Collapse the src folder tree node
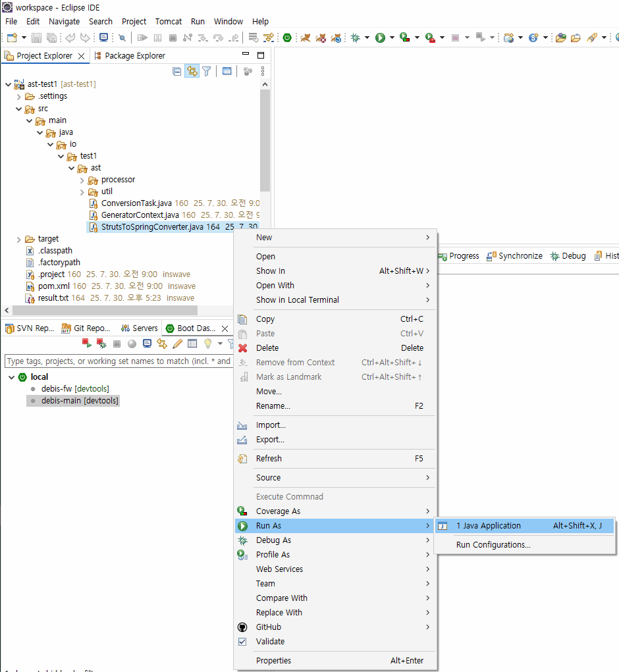The width and height of the screenshot is (619, 672). pos(18,109)
